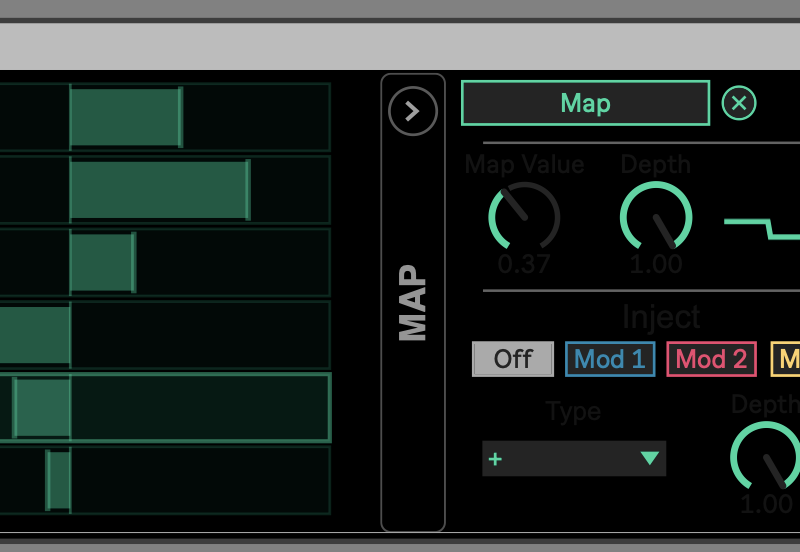Screen dimensions: 800x552
Task: Click the fourth row bar extending left
Action: (34, 335)
